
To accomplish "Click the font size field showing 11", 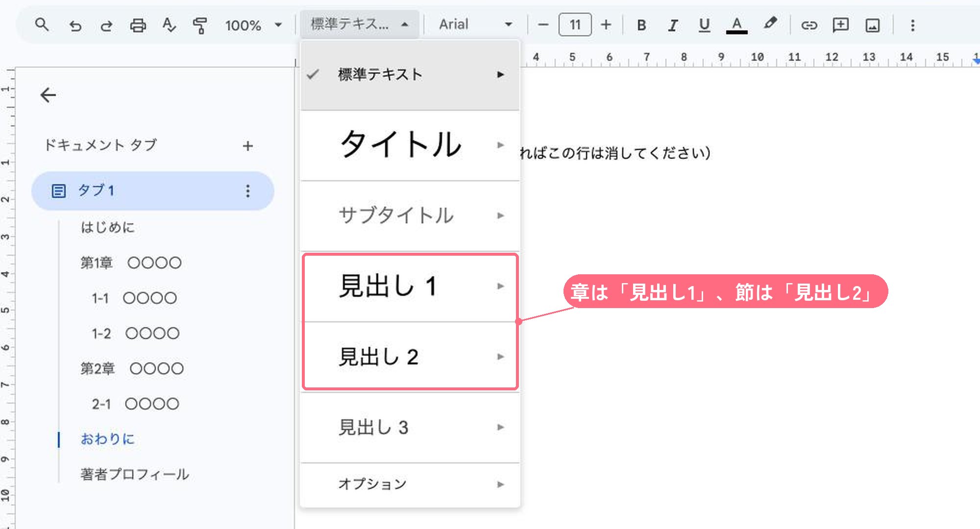I will click(575, 24).
